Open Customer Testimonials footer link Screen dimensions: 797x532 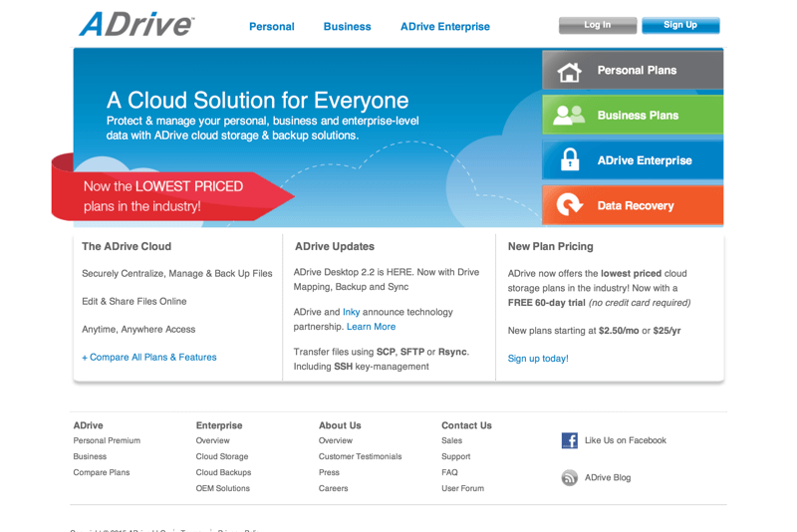tap(360, 456)
